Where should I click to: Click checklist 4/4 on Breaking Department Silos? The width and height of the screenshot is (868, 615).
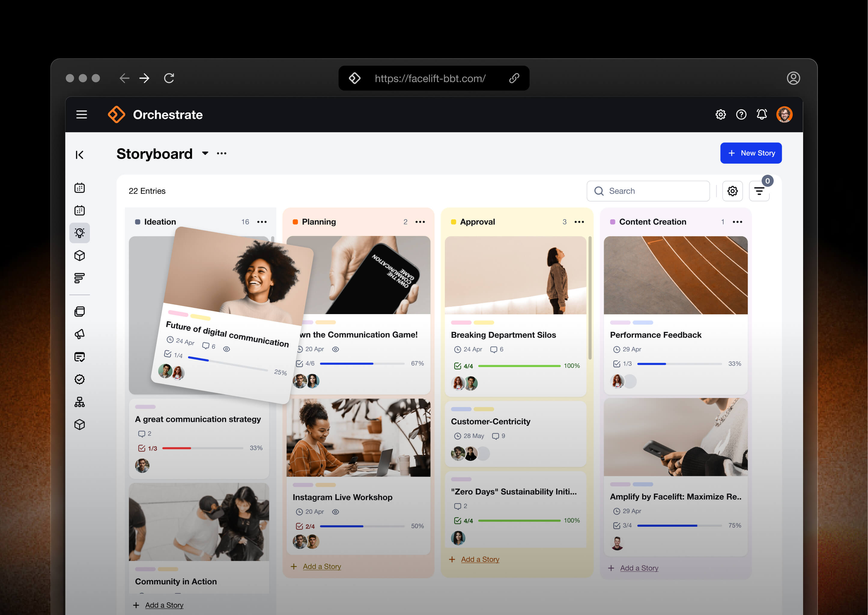point(463,366)
